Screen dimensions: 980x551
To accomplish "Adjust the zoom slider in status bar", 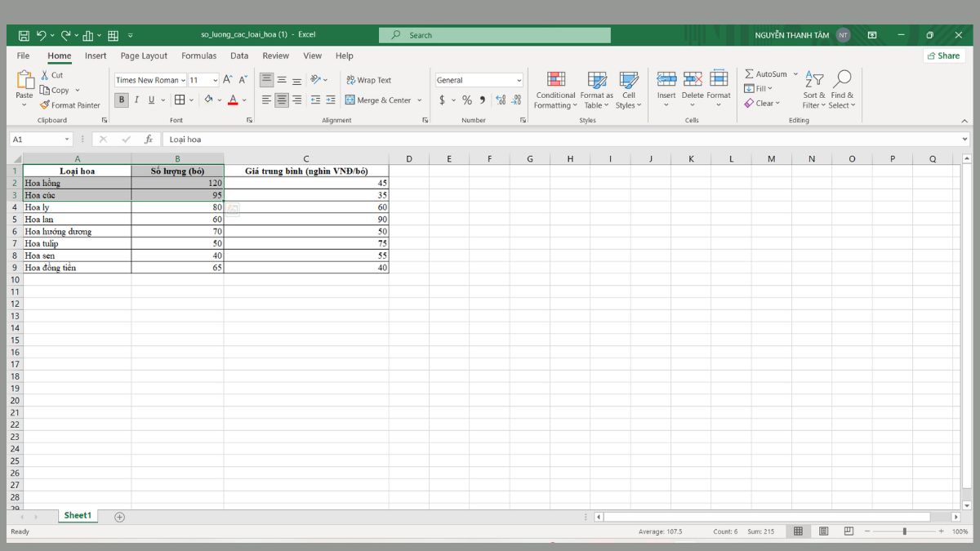I will point(904,531).
